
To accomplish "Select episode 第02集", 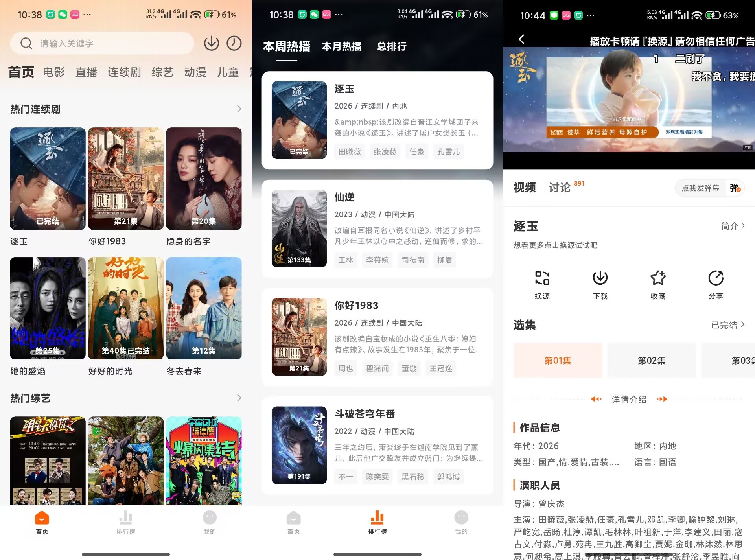I will [651, 360].
